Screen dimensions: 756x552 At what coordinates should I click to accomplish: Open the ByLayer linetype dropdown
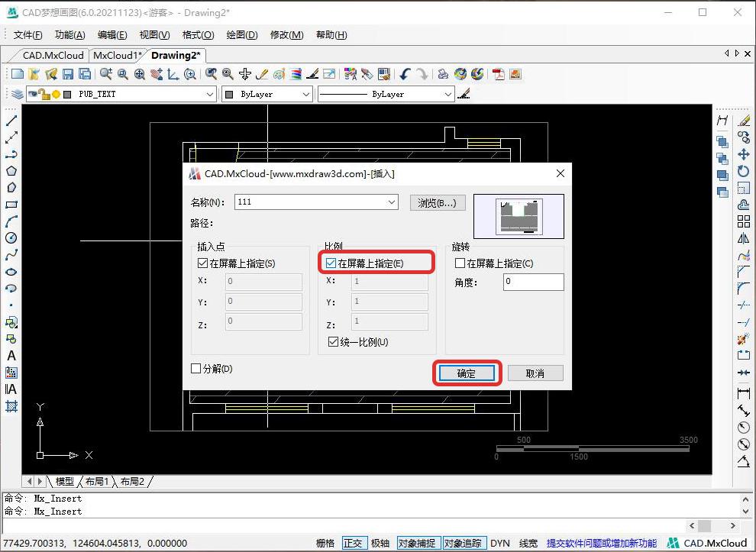coord(448,94)
